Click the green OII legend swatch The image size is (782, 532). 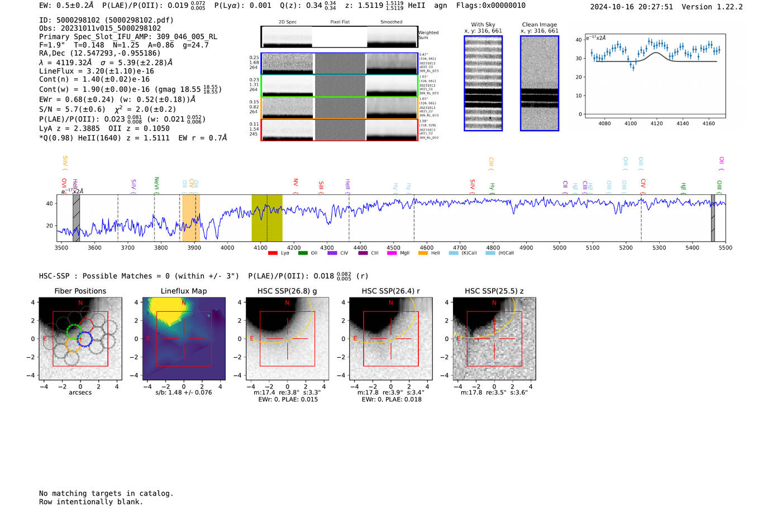click(302, 253)
